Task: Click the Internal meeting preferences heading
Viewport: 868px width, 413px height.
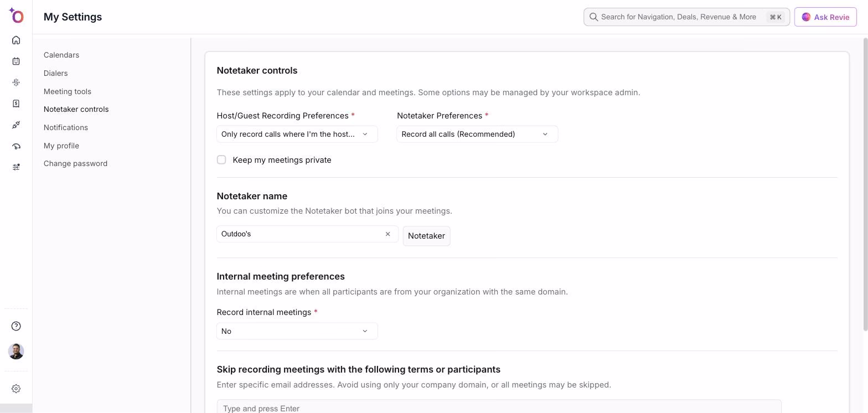Action: (x=281, y=276)
